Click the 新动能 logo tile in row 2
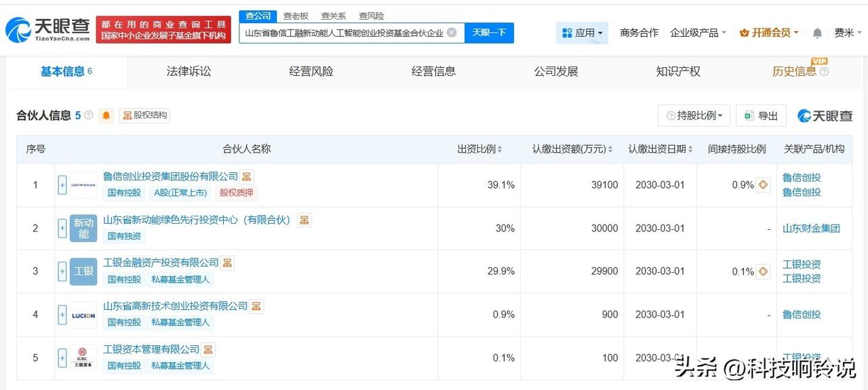This screenshot has height=390, width=868. click(x=83, y=228)
